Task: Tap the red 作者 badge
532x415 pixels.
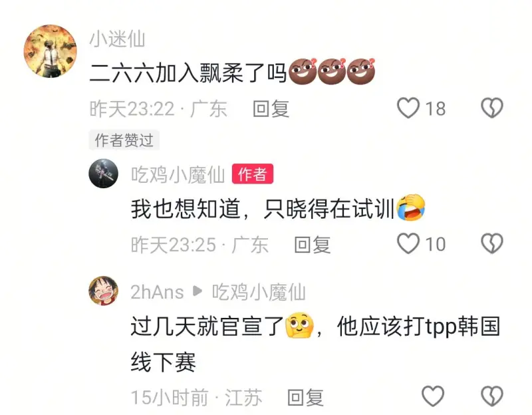Action: [253, 174]
